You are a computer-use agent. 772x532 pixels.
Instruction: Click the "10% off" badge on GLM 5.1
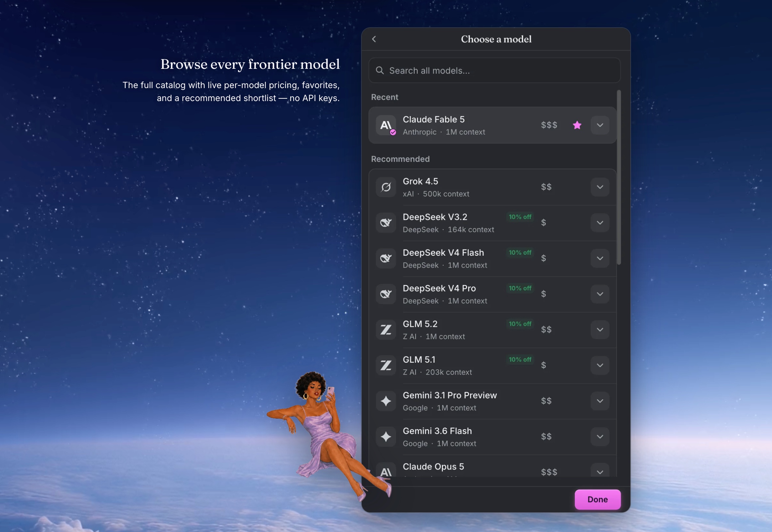coord(520,360)
